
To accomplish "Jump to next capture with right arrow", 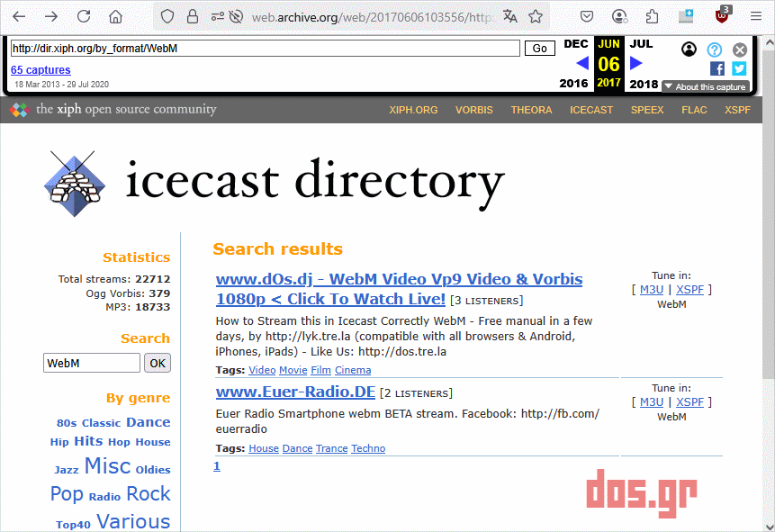I will tap(636, 63).
